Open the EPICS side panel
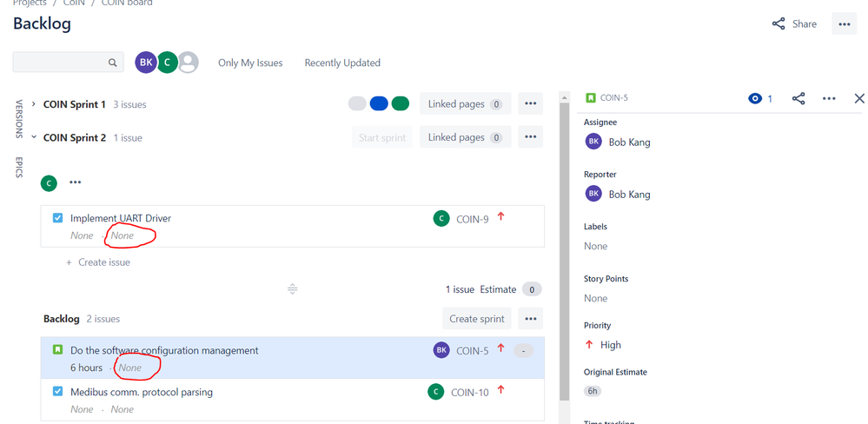The width and height of the screenshot is (868, 424). coord(18,167)
